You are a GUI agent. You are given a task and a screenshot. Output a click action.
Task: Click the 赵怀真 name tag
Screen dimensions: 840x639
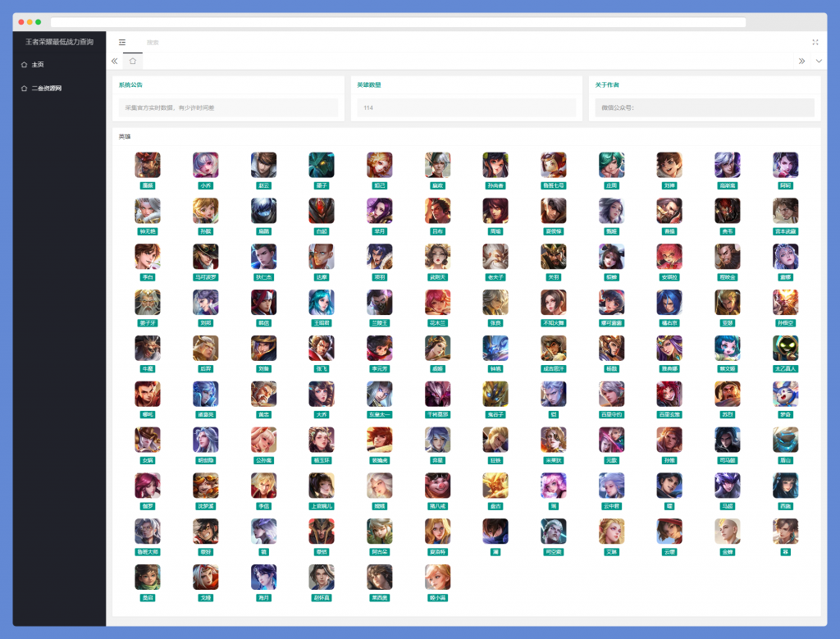click(x=322, y=598)
